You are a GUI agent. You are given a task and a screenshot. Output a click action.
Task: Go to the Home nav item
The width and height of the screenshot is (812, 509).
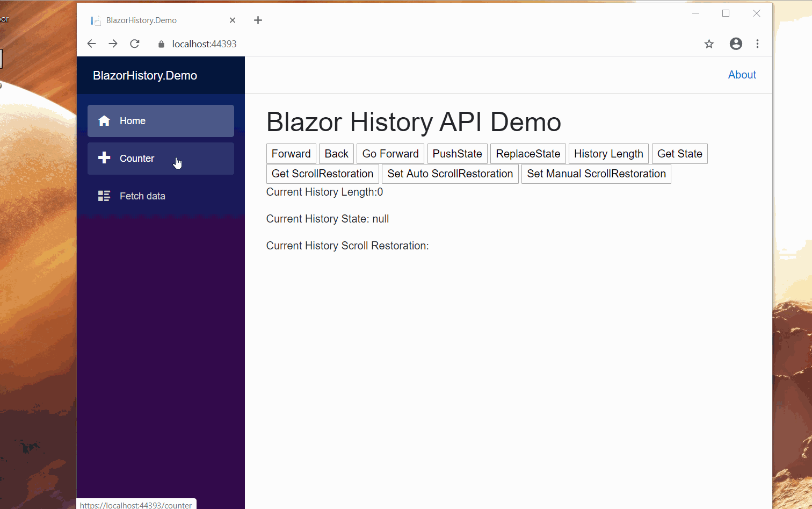(x=161, y=121)
